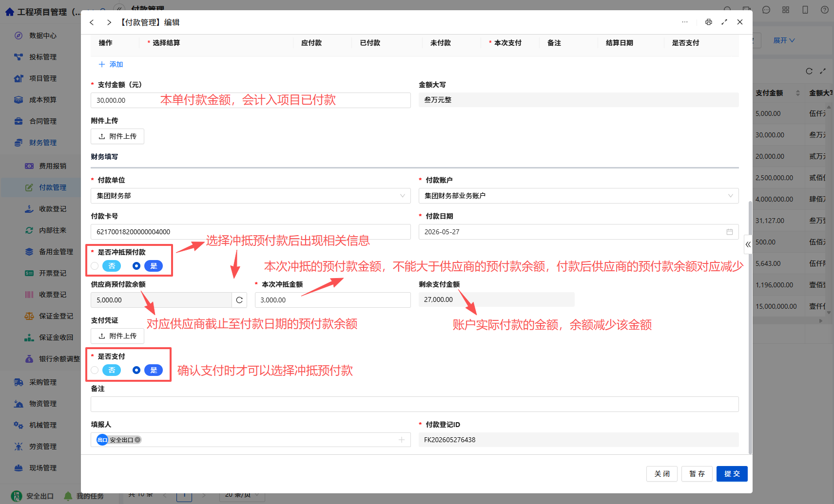The height and width of the screenshot is (504, 834).
Task: Click the 暂存 button
Action: point(697,474)
